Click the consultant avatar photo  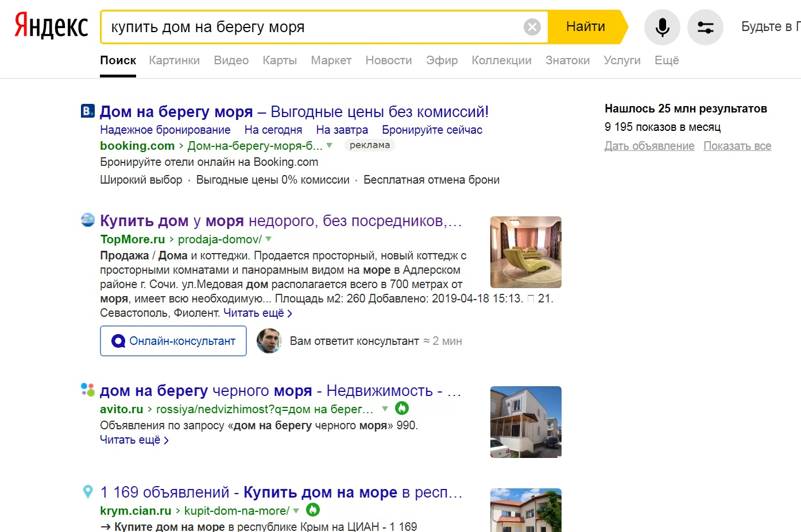(269, 341)
